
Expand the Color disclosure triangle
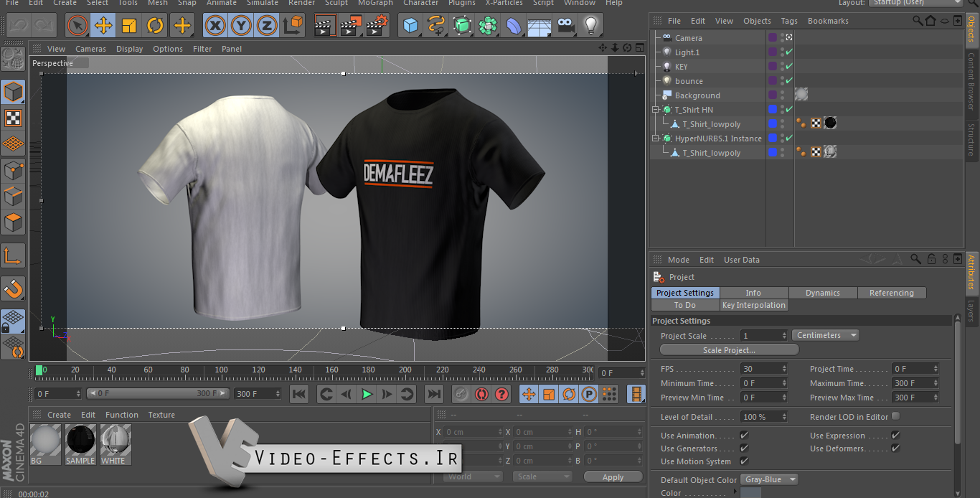[735, 492]
